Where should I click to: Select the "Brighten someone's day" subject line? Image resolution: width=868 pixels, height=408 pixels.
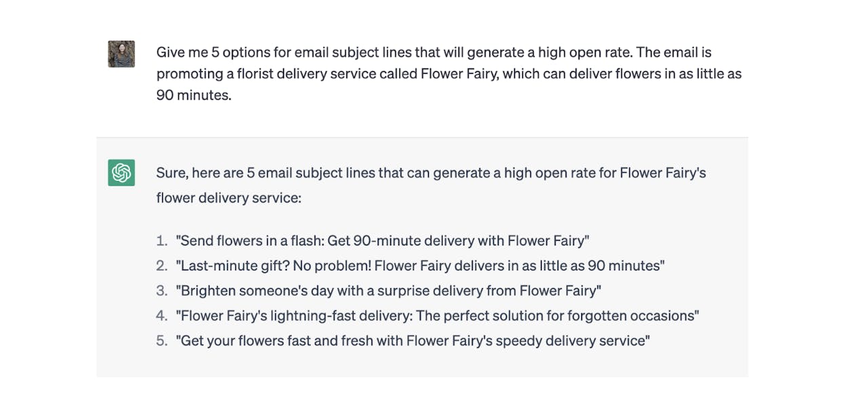(389, 291)
